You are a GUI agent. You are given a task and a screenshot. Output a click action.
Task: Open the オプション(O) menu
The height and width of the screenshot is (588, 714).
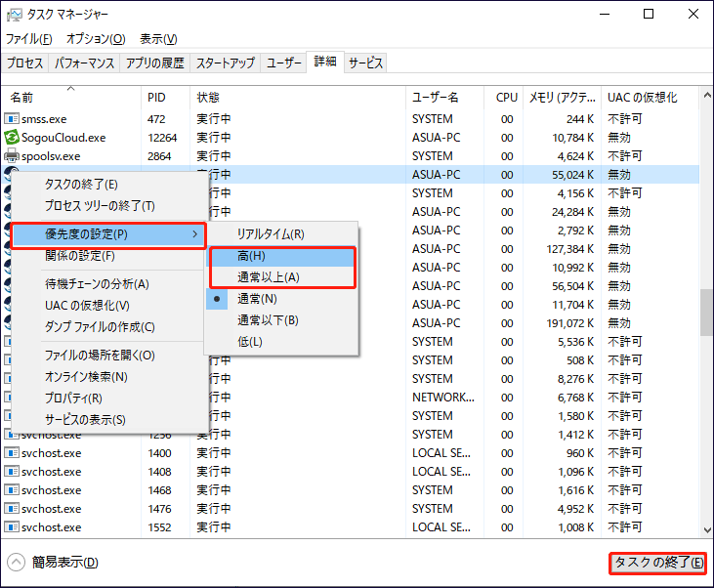click(95, 39)
